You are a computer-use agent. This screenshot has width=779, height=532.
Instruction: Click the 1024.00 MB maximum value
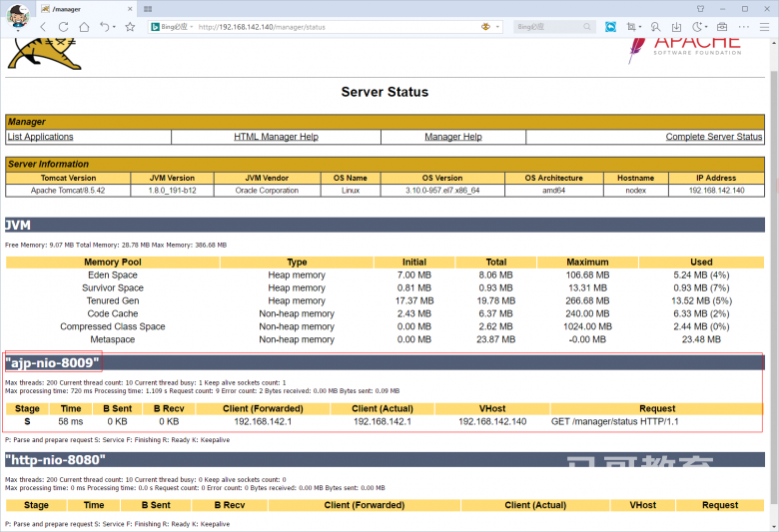587,326
